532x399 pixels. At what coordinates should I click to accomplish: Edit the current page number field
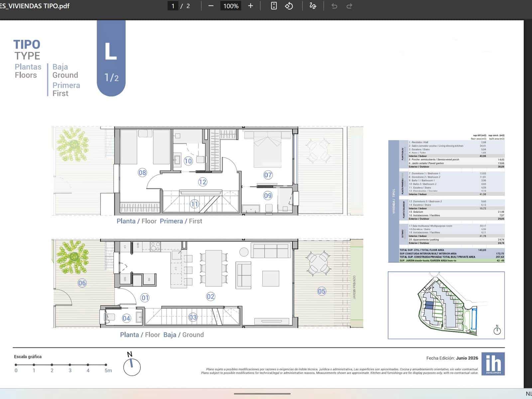pos(173,6)
